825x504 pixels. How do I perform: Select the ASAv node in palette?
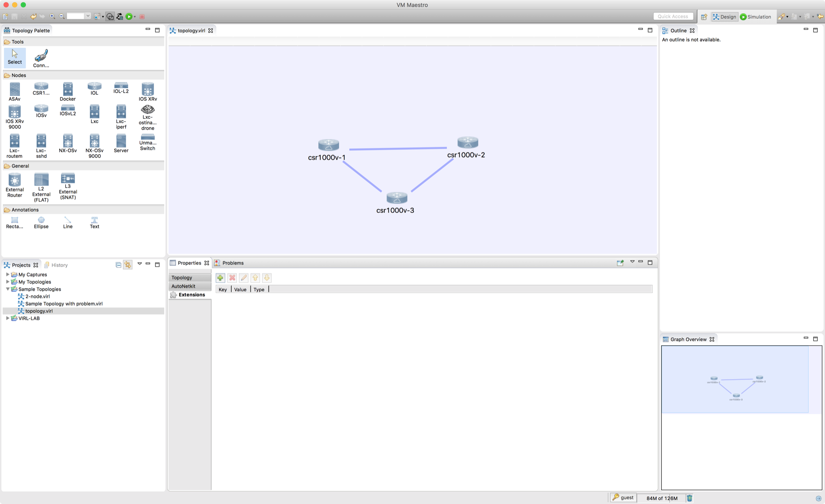[15, 92]
